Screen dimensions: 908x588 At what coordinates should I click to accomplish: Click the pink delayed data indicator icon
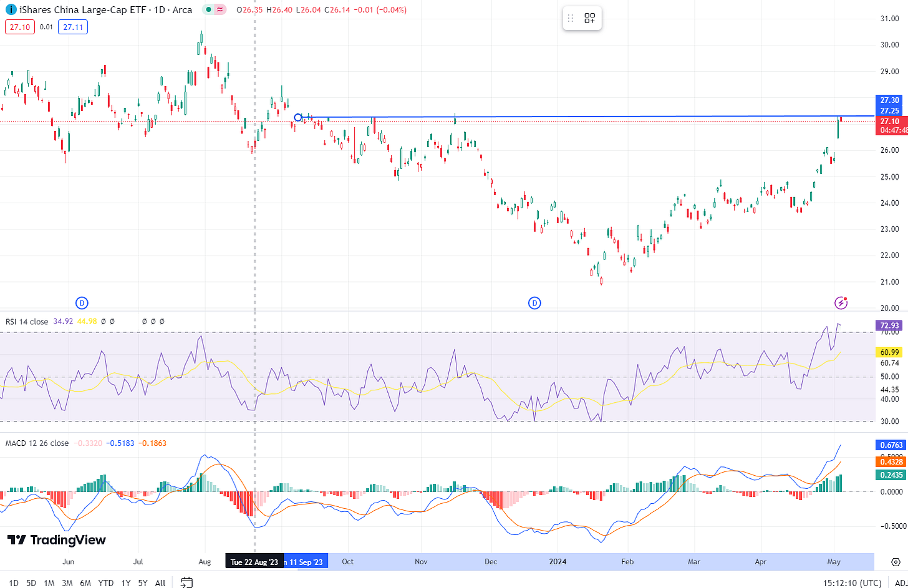pos(220,10)
